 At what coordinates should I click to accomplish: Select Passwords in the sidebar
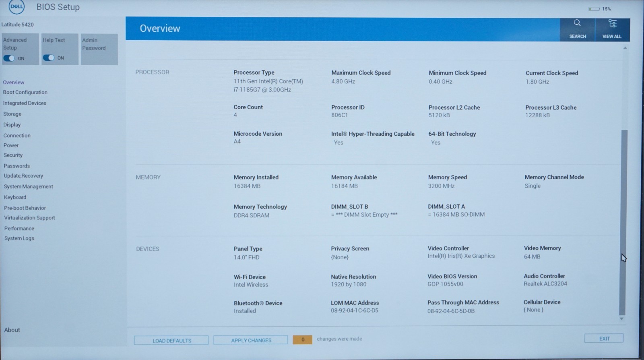click(17, 166)
